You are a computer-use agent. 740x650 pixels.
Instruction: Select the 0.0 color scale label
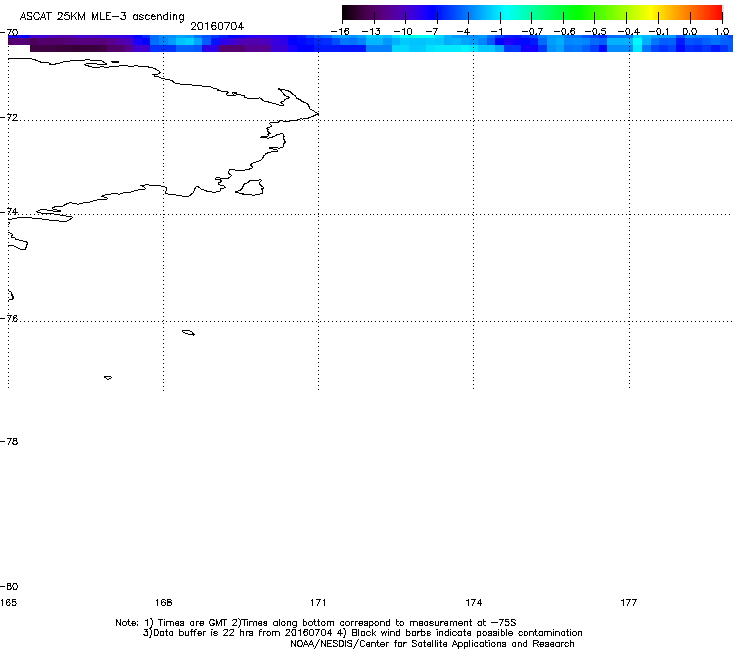point(690,32)
